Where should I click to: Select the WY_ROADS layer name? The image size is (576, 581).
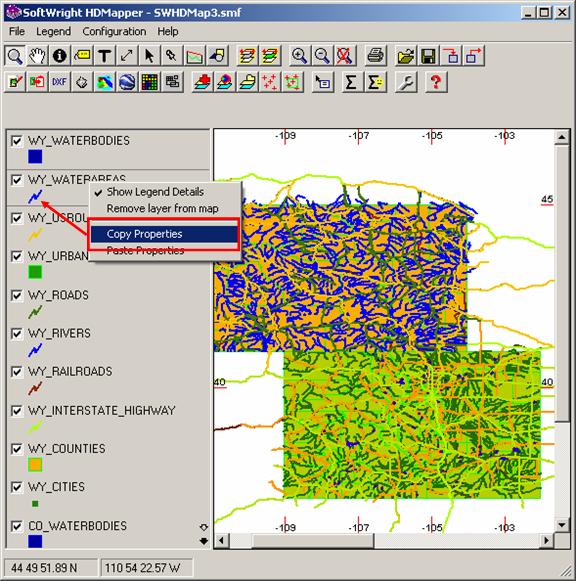[x=58, y=295]
